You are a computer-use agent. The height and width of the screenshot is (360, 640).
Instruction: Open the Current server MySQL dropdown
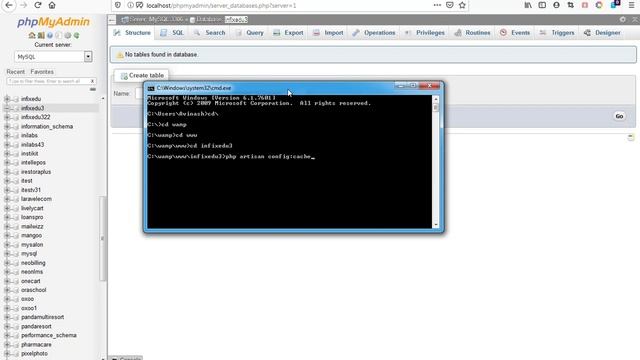click(53, 57)
